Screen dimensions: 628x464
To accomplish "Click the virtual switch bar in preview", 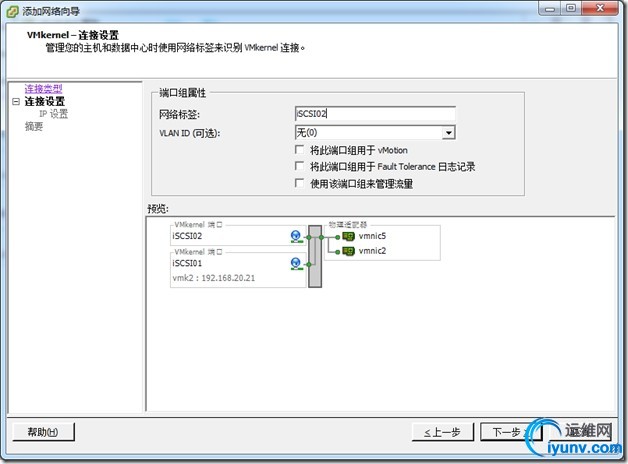I will tap(315, 256).
